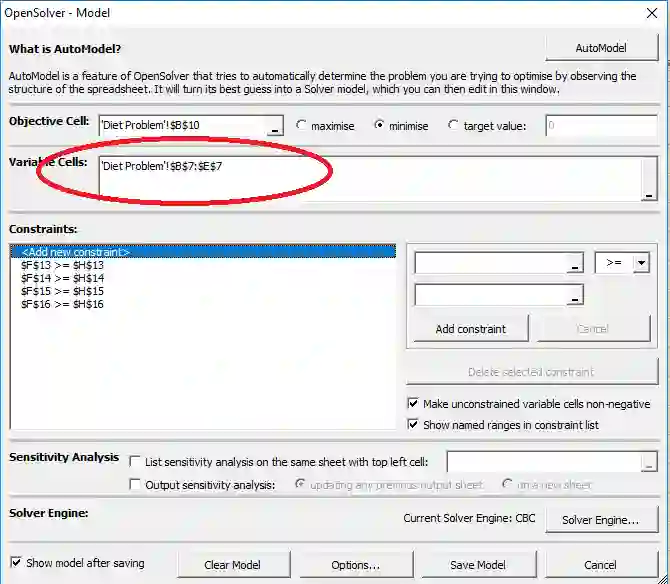Click the sensitivity top left cell field
This screenshot has width=670, height=584.
[x=544, y=461]
